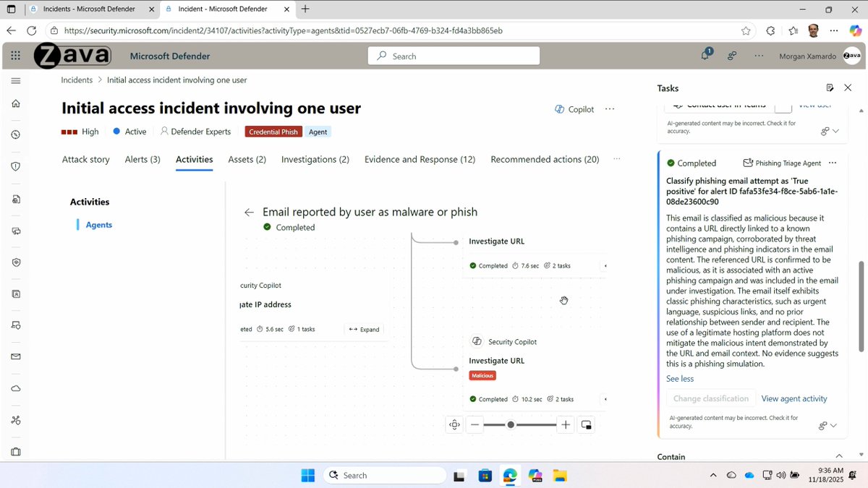This screenshot has width=868, height=488.
Task: Open the shield icon in sidebar
Action: click(x=16, y=166)
